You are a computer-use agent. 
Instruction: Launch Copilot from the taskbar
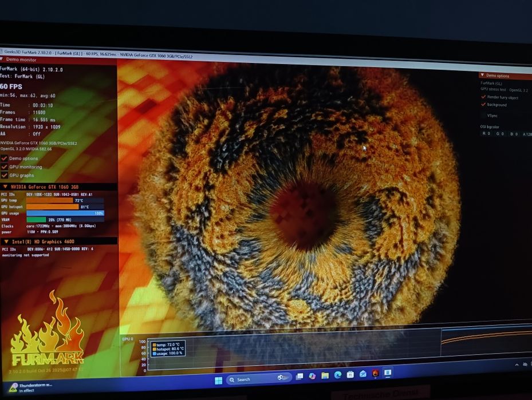click(x=312, y=376)
